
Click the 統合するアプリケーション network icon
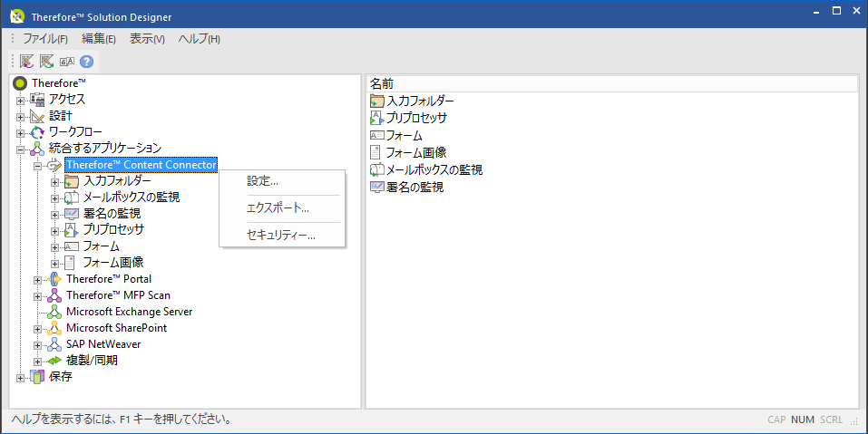[x=37, y=149]
